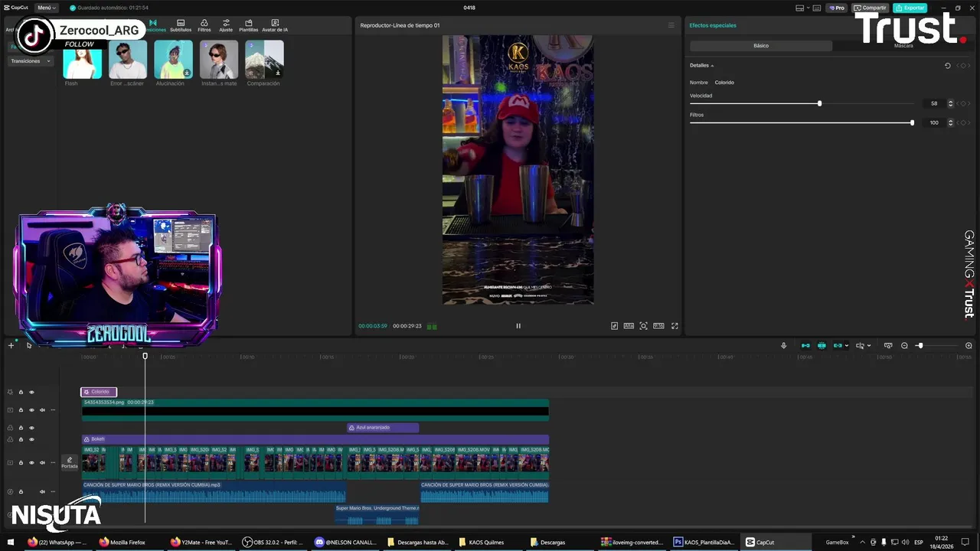
Task: Pause playback in the player
Action: (518, 326)
